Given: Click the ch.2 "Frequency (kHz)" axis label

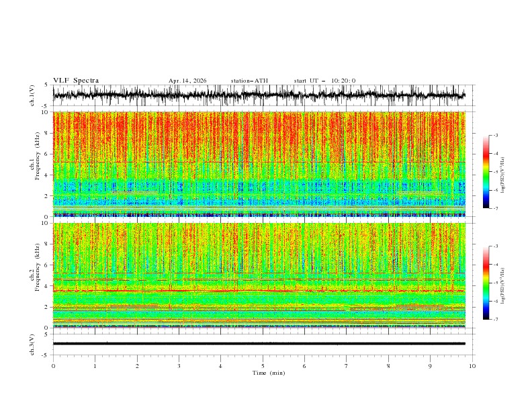Looking at the screenshot, I should [x=38, y=267].
